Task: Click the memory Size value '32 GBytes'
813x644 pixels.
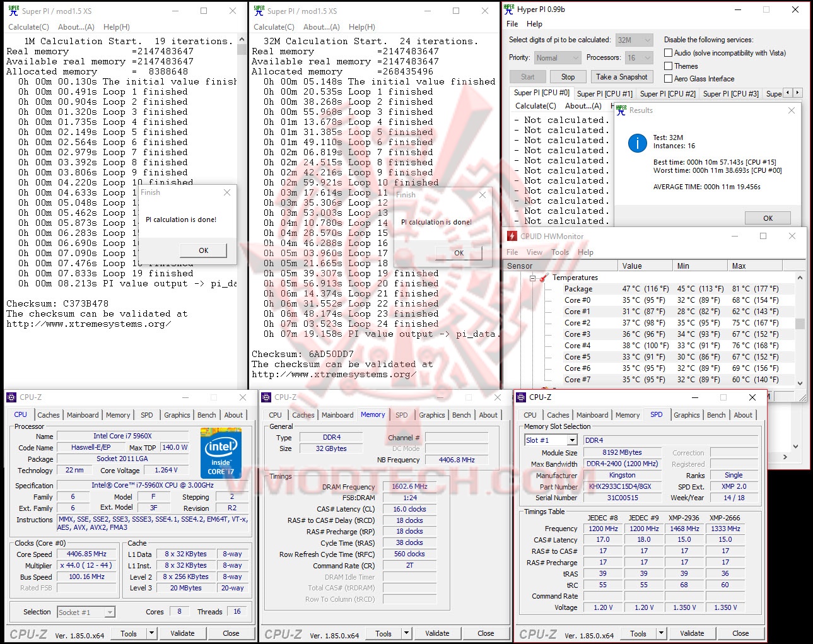Action: 331,448
